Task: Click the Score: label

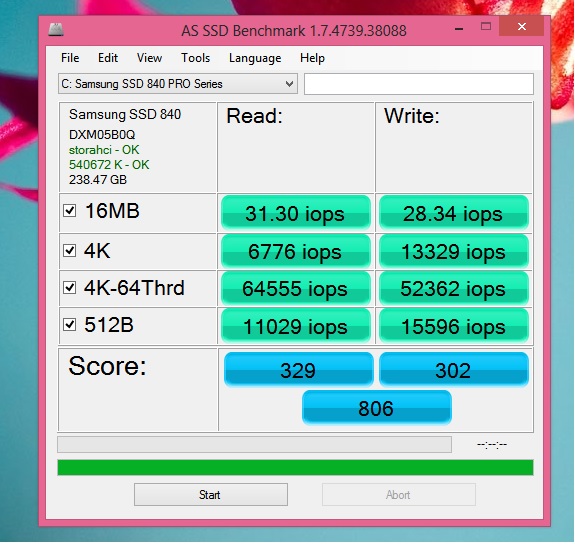Action: pos(107,366)
